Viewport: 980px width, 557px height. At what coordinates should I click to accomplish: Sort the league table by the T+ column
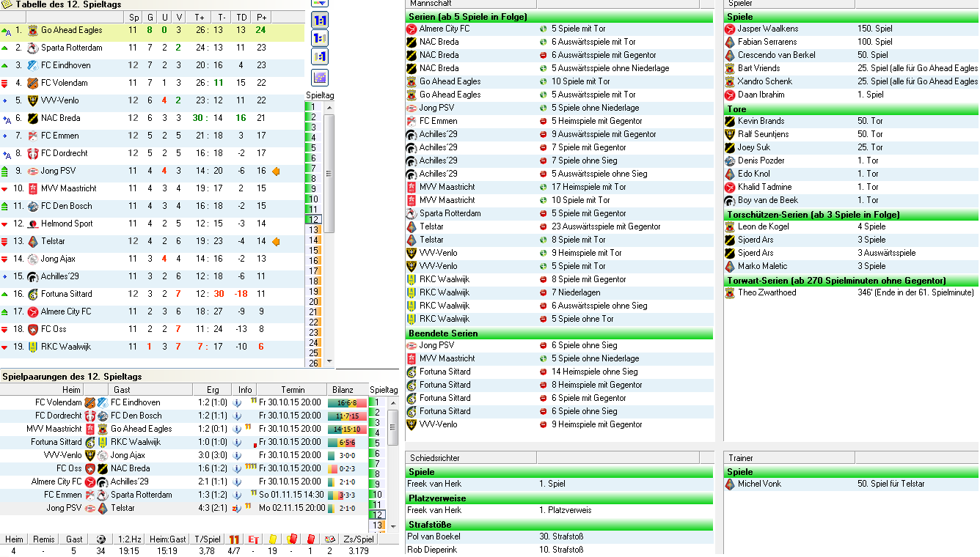click(200, 18)
